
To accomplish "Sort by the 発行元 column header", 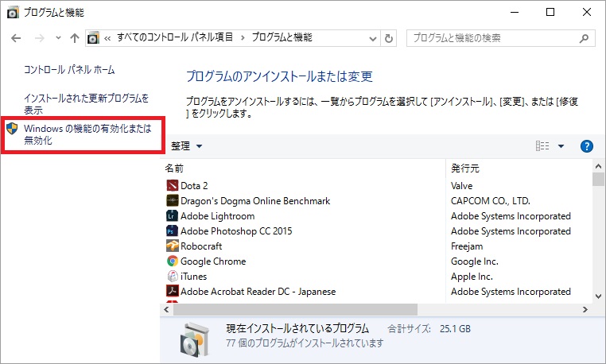I will point(465,168).
